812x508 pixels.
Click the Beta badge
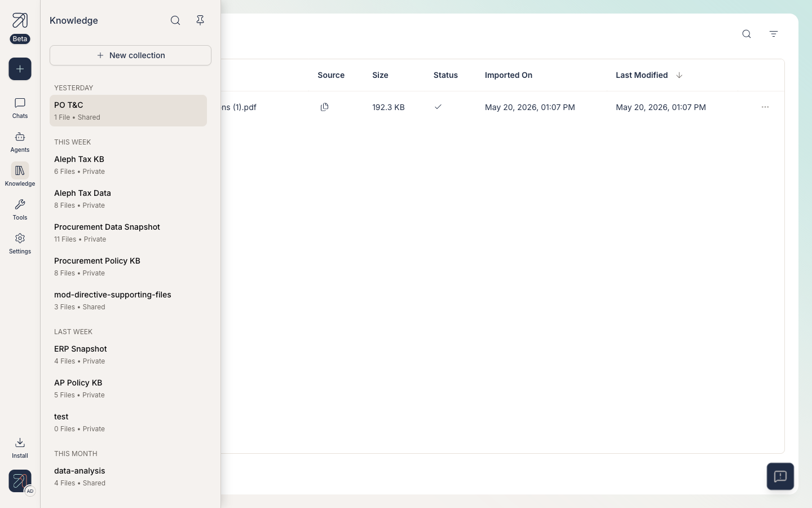20,39
